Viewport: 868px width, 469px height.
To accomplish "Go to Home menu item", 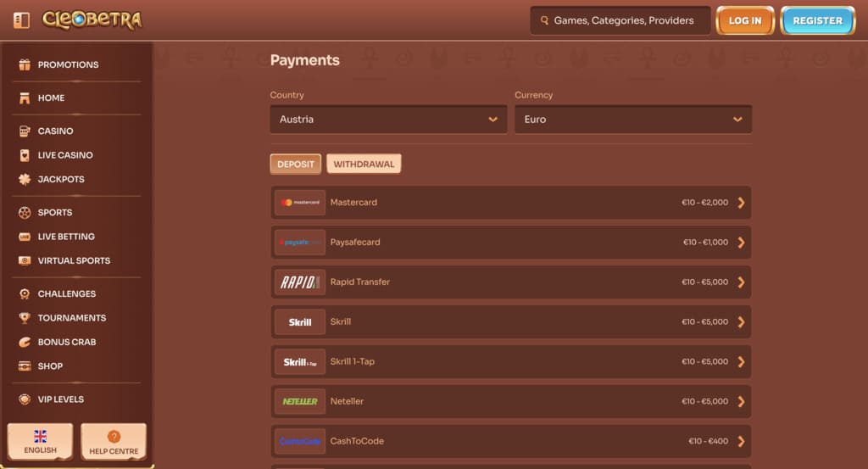I will pos(51,98).
